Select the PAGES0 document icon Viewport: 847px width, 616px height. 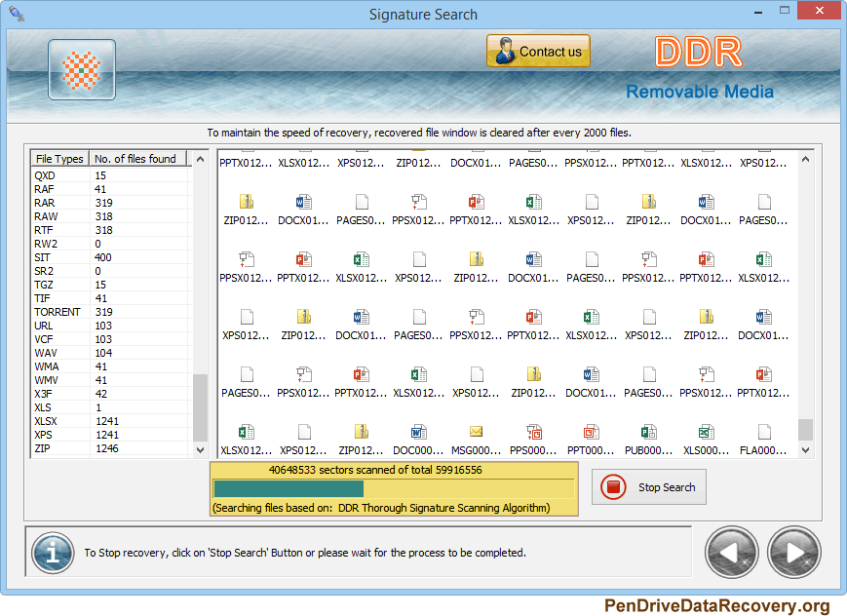tap(361, 204)
